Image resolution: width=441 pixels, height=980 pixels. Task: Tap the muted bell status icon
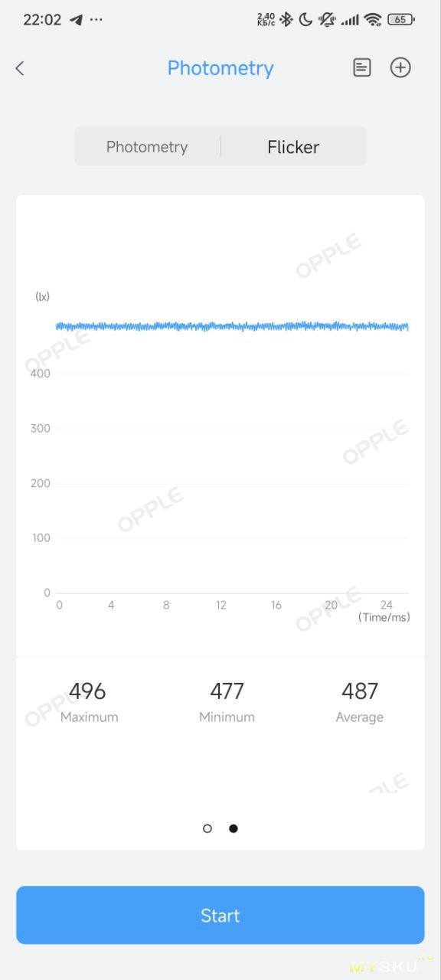(x=327, y=20)
